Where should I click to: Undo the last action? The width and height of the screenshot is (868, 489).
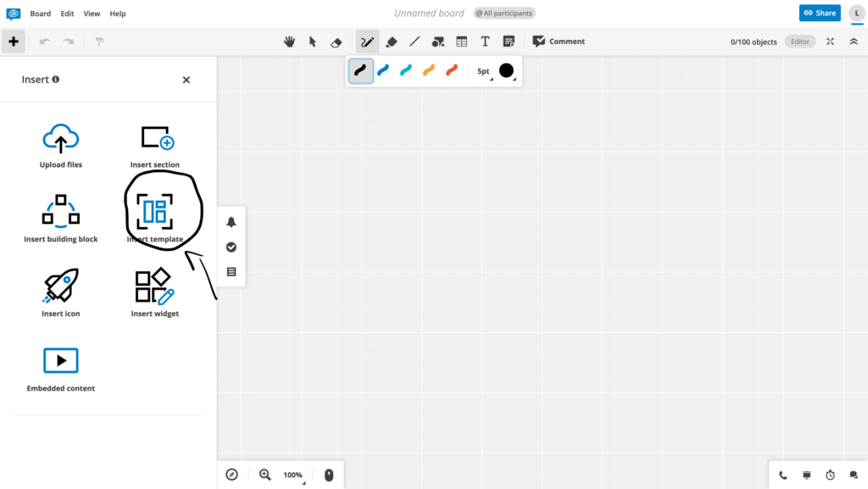tap(45, 42)
